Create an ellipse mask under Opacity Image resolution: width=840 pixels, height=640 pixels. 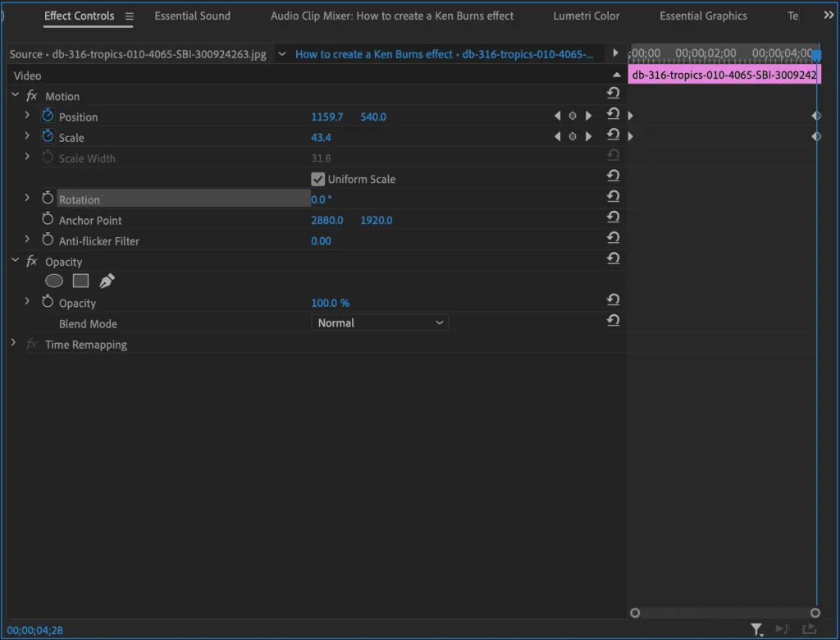pyautogui.click(x=54, y=281)
